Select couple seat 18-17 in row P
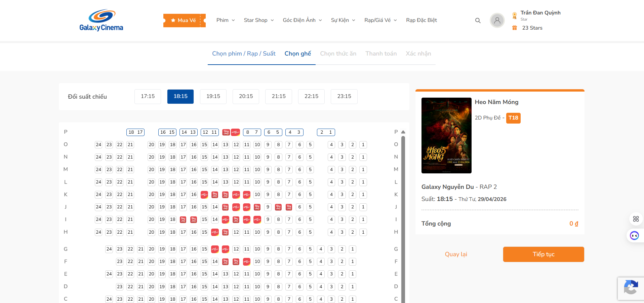Viewport: 644px width, 303px height. click(135, 132)
